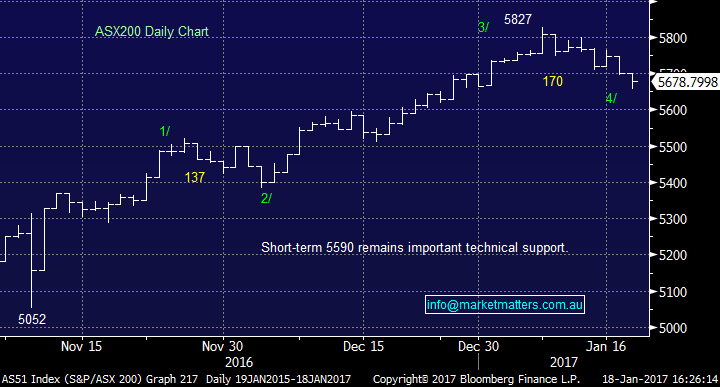The height and width of the screenshot is (387, 720).
Task: Click the green wave 2/ annotation
Action: [x=266, y=198]
